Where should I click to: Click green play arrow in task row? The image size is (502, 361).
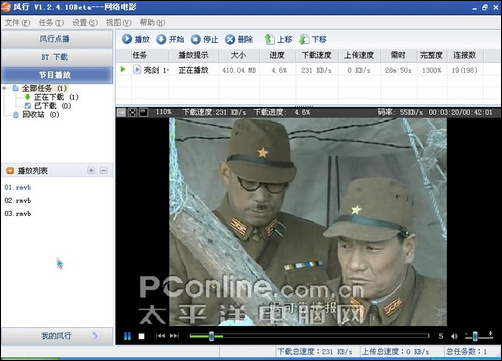tap(123, 69)
